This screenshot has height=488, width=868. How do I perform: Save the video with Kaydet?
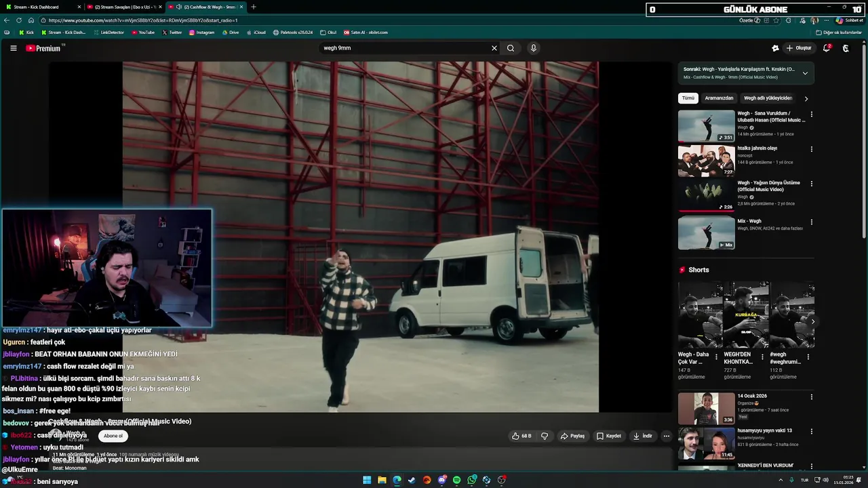(608, 436)
